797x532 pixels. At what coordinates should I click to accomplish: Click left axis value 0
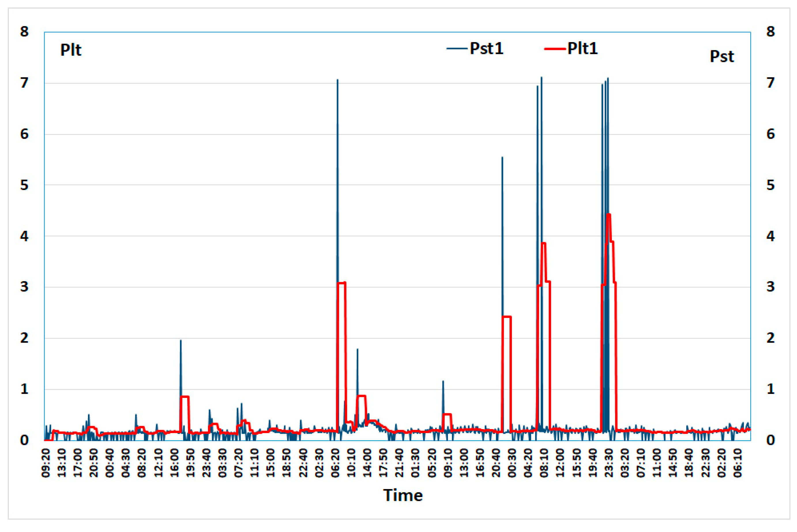24,440
